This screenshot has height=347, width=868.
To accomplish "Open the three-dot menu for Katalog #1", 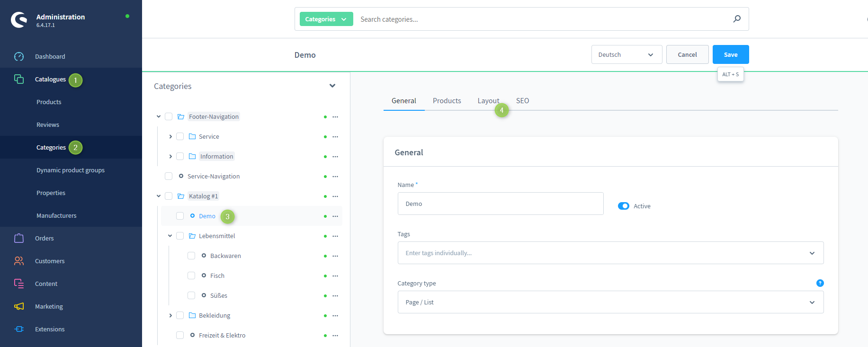I will 335,196.
